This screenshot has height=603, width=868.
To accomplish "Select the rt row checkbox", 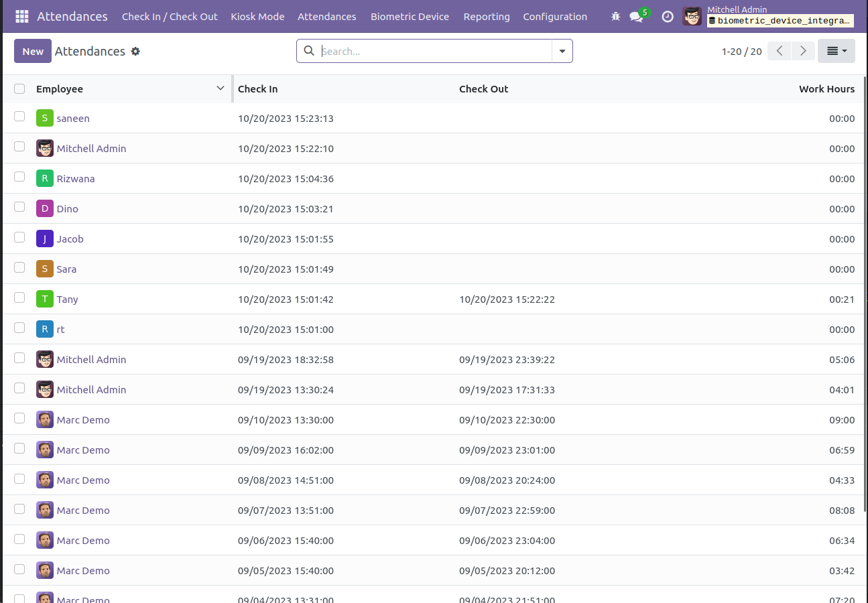I will pyautogui.click(x=19, y=328).
